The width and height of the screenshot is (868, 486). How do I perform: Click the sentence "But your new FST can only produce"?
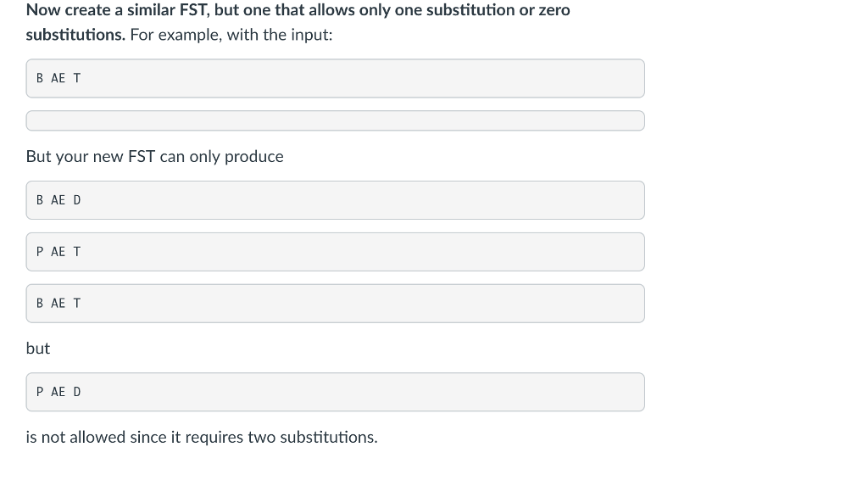point(154,157)
